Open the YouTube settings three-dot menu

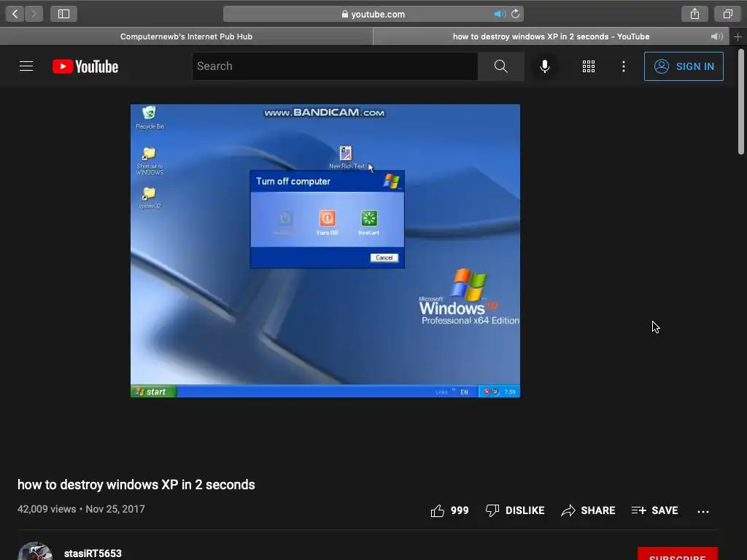[x=624, y=66]
